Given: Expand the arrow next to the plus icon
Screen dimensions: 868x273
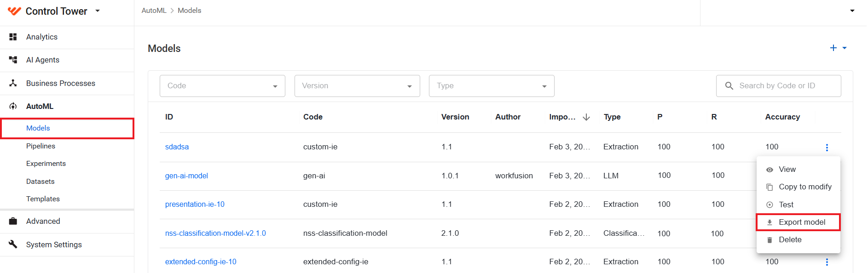Looking at the screenshot, I should [845, 48].
